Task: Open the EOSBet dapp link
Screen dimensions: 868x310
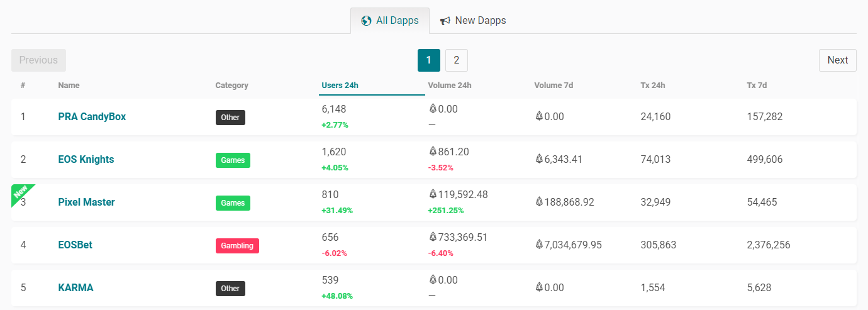Action: [75, 245]
